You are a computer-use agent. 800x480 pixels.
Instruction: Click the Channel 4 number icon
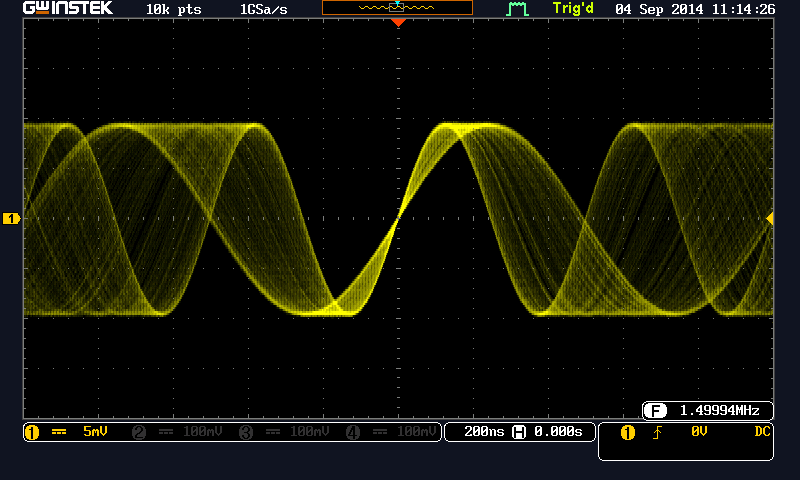point(352,432)
